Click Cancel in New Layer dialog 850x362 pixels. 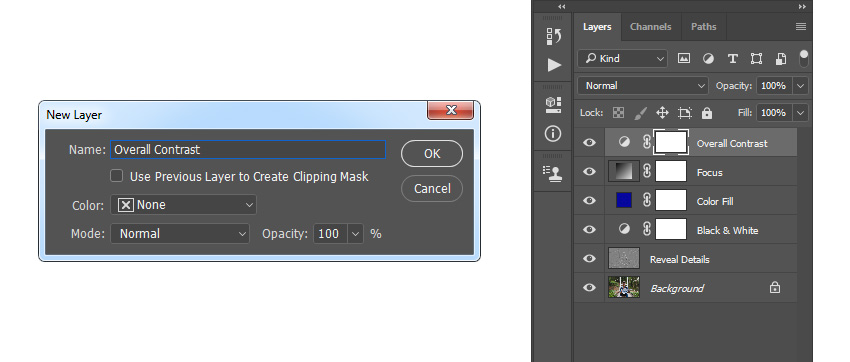432,189
